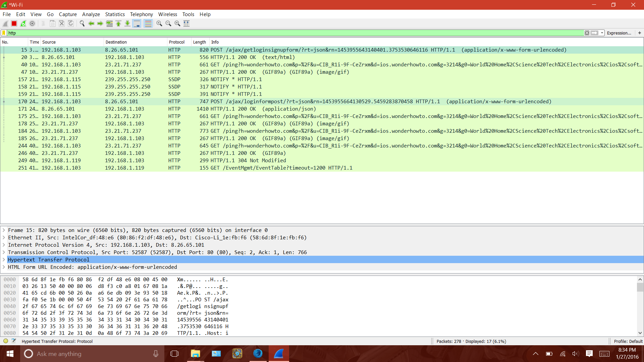644x362 pixels.
Task: Reload this capture file
Action: point(70,23)
